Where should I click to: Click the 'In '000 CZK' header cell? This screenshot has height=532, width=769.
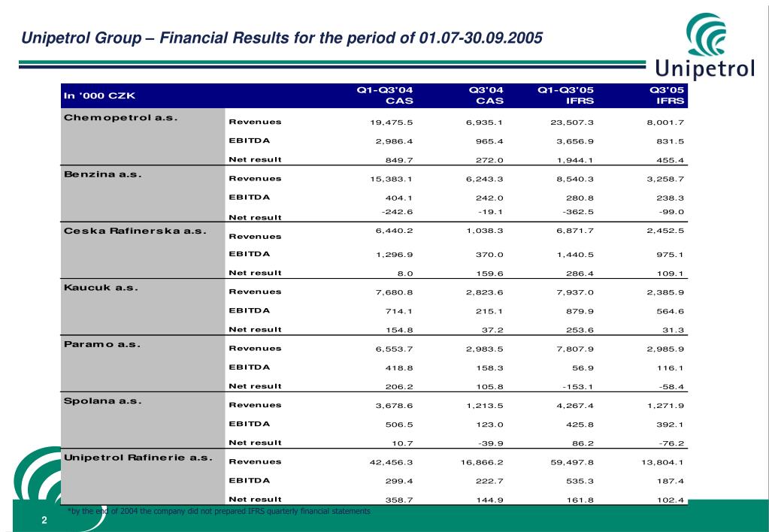click(x=99, y=95)
